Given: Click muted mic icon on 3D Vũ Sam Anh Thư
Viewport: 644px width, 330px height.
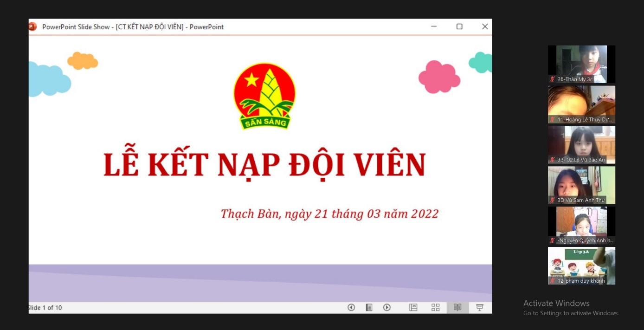Looking at the screenshot, I should click(552, 200).
